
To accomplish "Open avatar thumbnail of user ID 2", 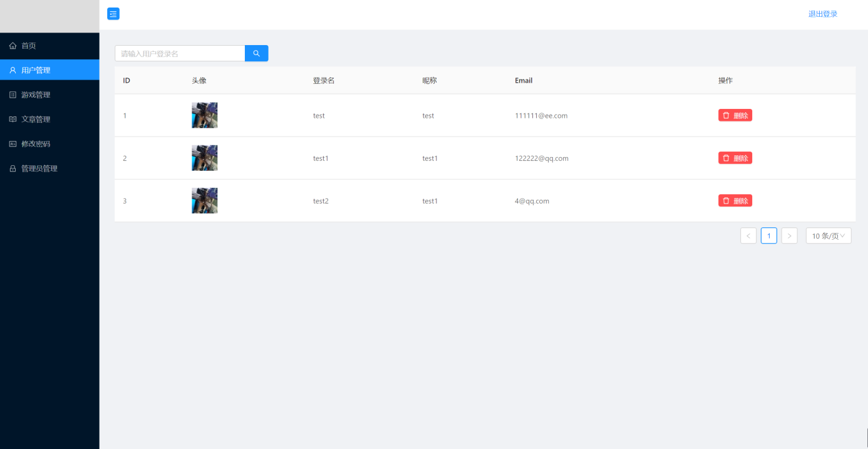I will pos(204,158).
